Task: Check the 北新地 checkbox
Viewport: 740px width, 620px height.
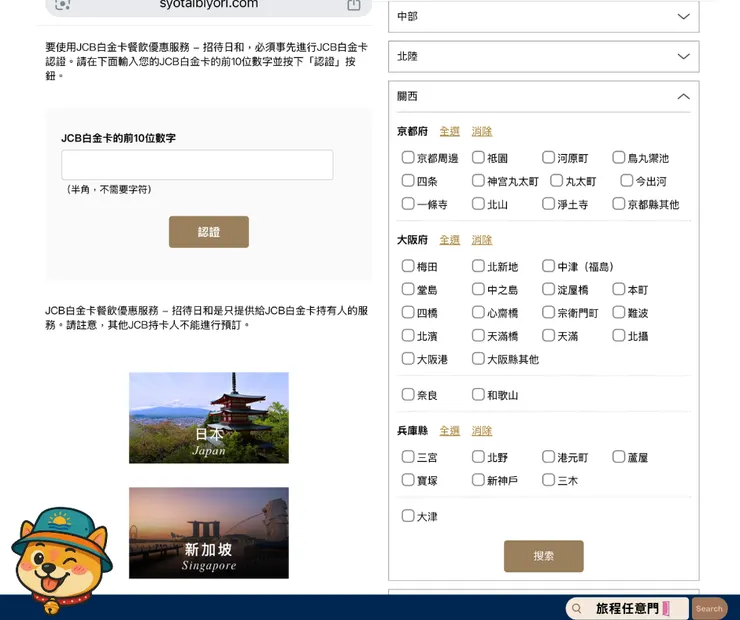Action: (478, 266)
